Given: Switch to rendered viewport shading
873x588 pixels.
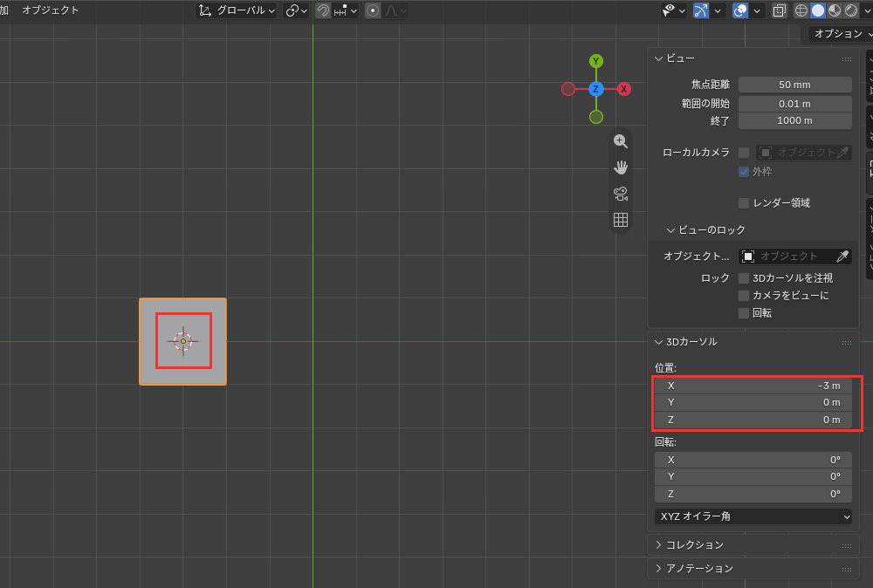Looking at the screenshot, I should pyautogui.click(x=851, y=10).
